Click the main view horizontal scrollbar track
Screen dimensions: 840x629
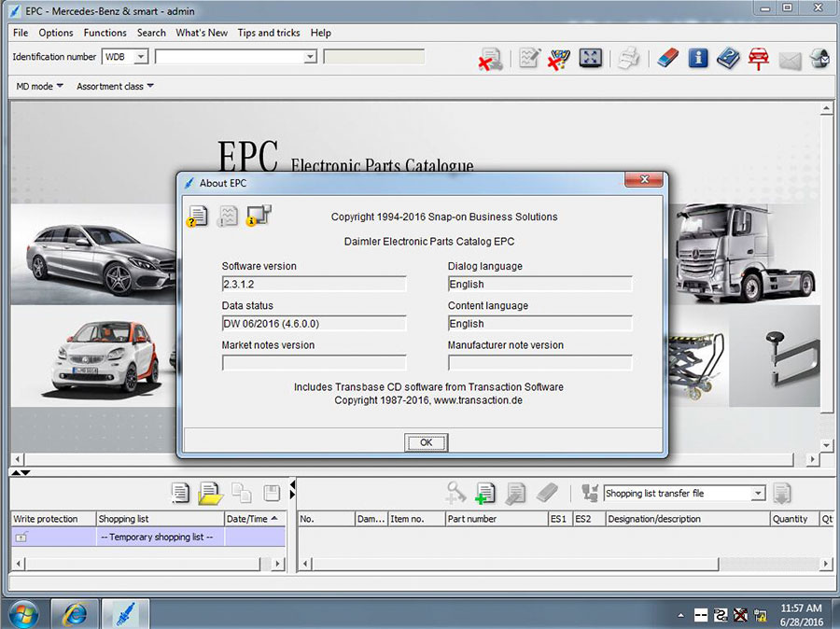408,459
